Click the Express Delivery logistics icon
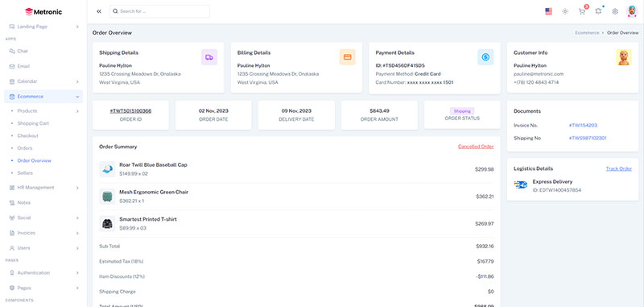This screenshot has width=644, height=307. (x=520, y=185)
